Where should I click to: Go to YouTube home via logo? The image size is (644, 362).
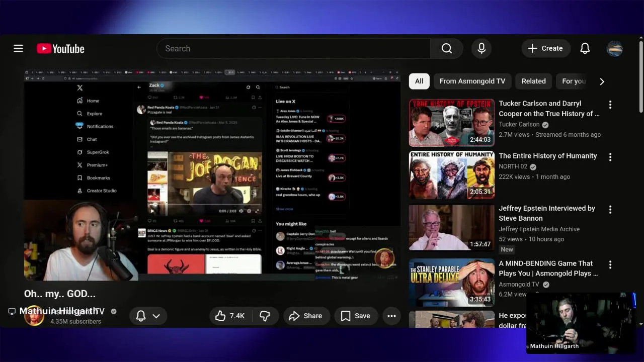60,48
